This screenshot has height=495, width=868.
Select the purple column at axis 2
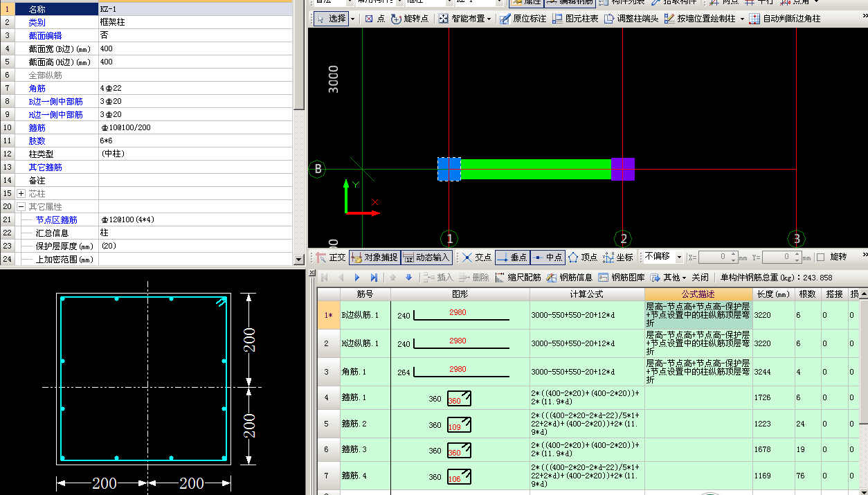623,169
